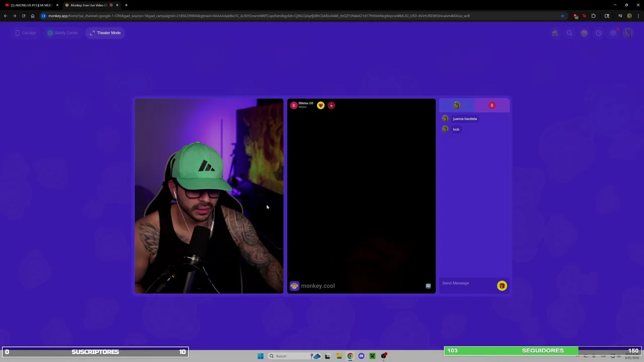Open the Chrome profile avatar
The height and width of the screenshot is (362, 644).
point(629,16)
